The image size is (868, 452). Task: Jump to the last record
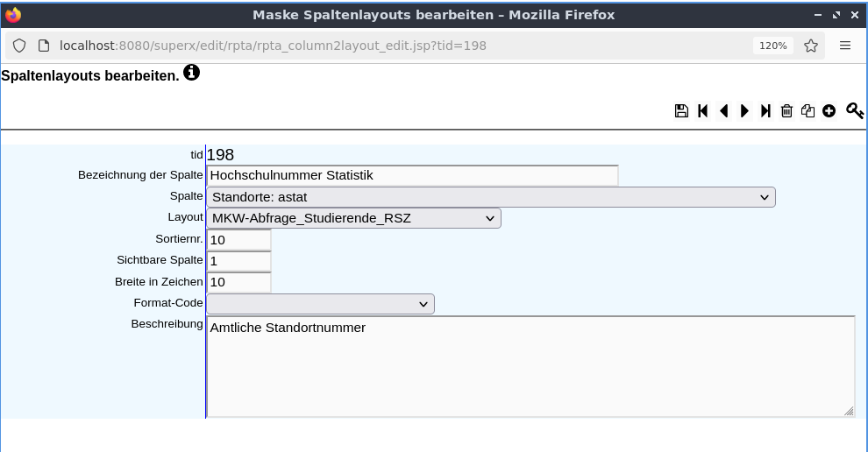[765, 111]
